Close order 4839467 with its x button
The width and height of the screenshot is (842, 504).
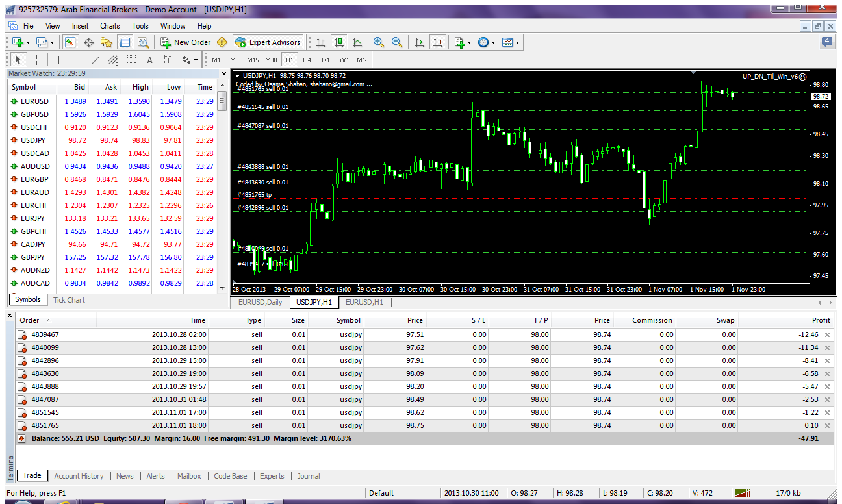[827, 334]
